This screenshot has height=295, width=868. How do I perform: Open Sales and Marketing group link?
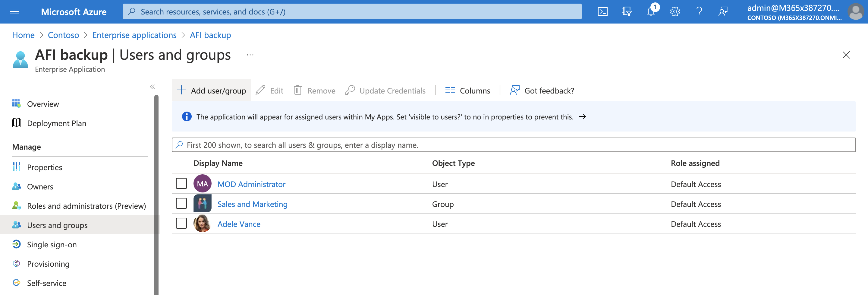point(252,204)
